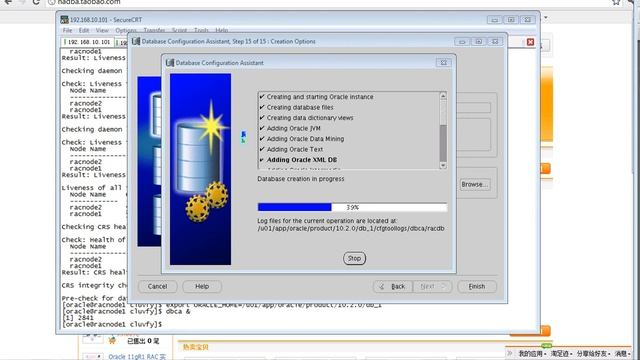Click the inner Database Configuration Assistant dialog icon
This screenshot has width=640, height=360.
[x=170, y=63]
